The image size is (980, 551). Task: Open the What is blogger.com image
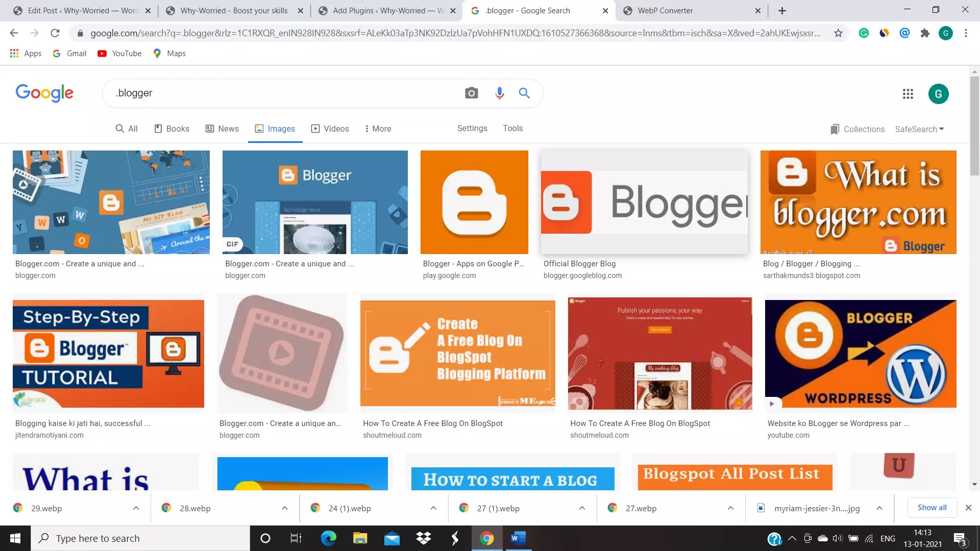tap(858, 202)
